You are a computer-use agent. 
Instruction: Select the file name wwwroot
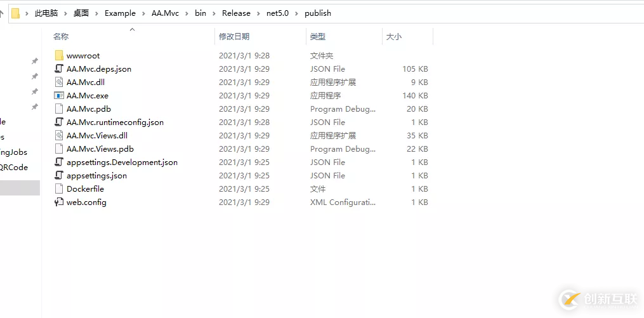(x=83, y=55)
